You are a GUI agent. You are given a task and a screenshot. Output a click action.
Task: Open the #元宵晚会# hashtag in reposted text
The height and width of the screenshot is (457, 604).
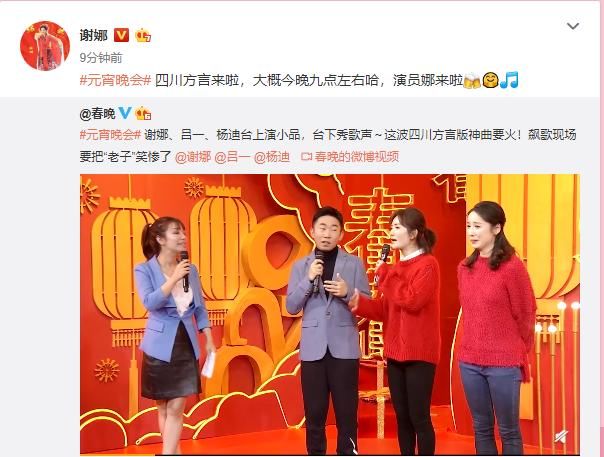[110, 135]
